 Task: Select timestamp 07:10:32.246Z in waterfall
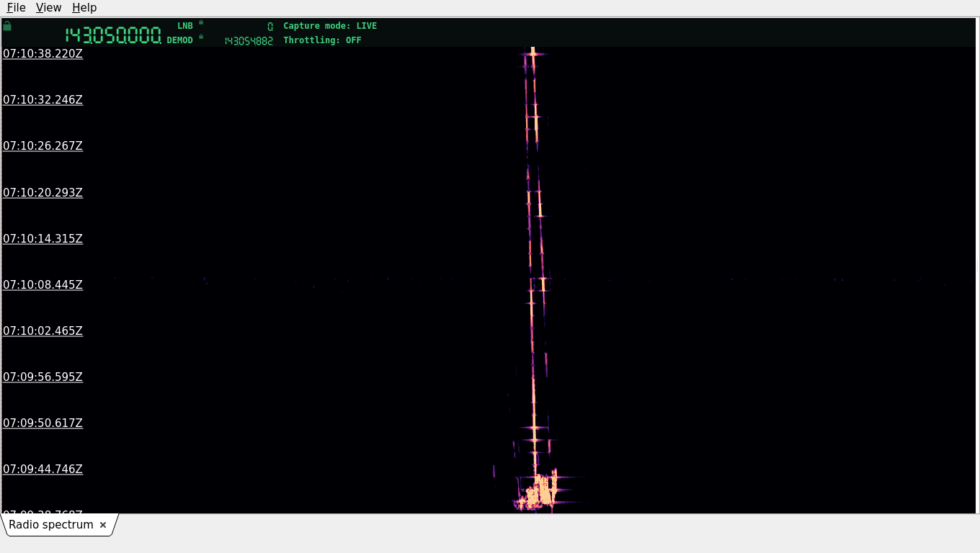tap(43, 99)
